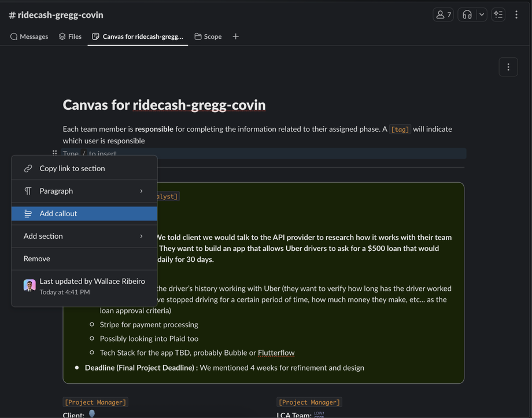Open huddle options dropdown arrow

(481, 14)
